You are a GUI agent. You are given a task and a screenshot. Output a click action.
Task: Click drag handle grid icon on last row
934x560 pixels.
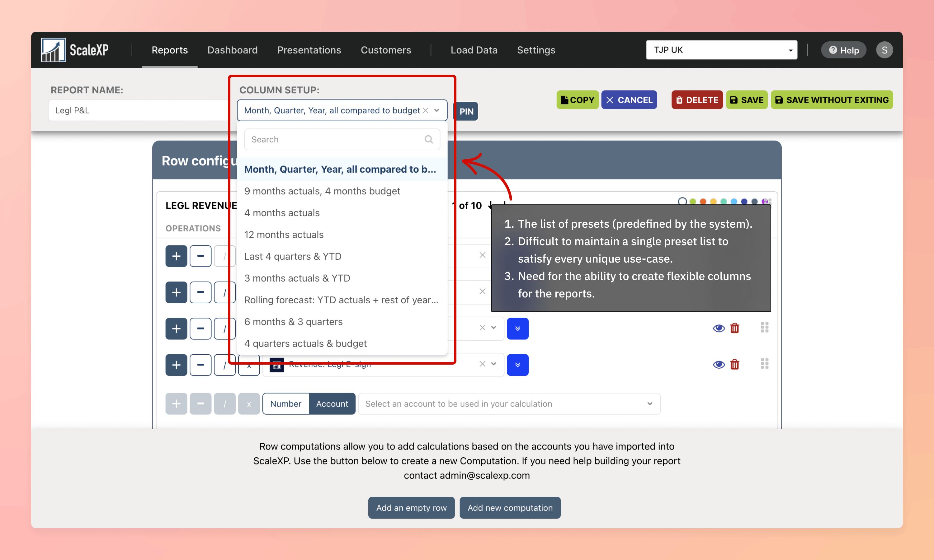tap(764, 364)
